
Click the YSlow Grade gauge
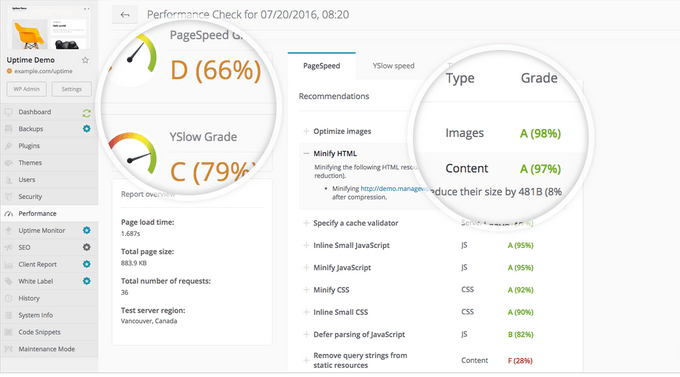(132, 154)
